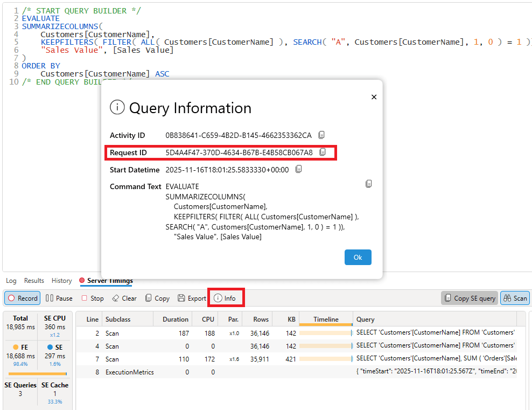Screen dimensions: 532x410
Task: Export the server timings
Action: pos(192,298)
